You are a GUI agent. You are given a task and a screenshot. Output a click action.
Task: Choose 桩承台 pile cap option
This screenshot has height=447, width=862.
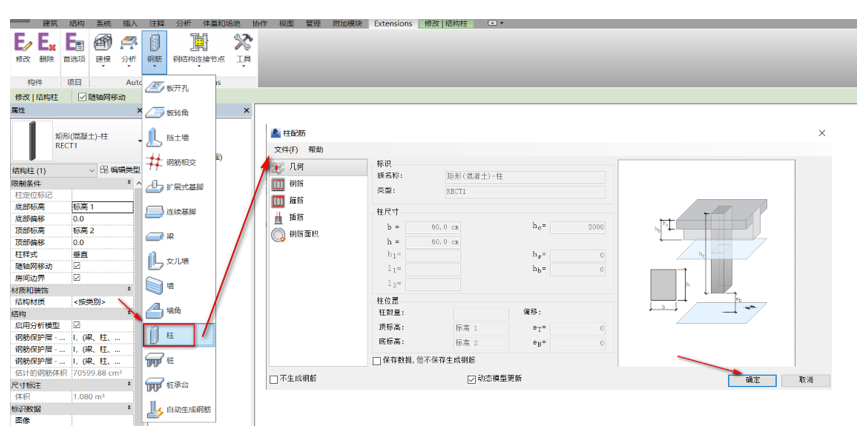pos(174,385)
